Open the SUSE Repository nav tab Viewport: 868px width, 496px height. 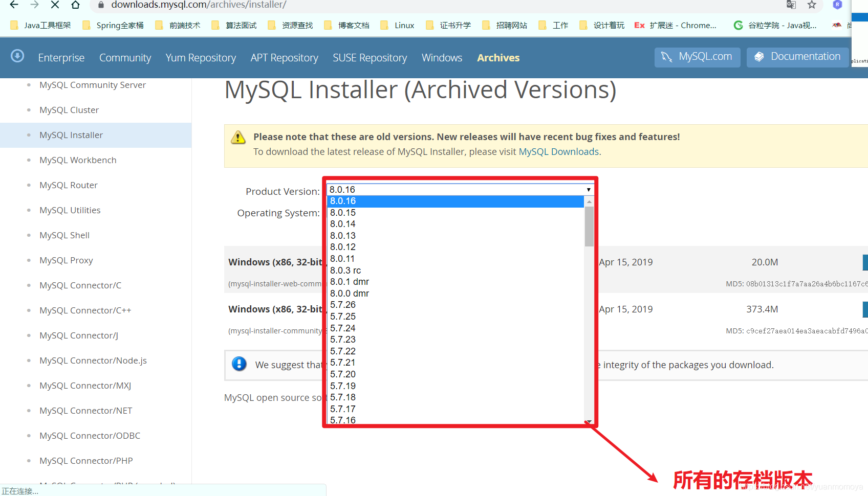coord(370,58)
